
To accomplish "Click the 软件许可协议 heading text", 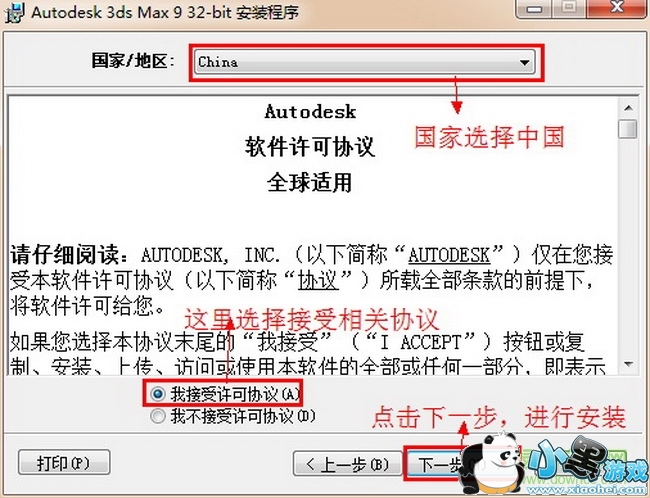I will pos(310,147).
